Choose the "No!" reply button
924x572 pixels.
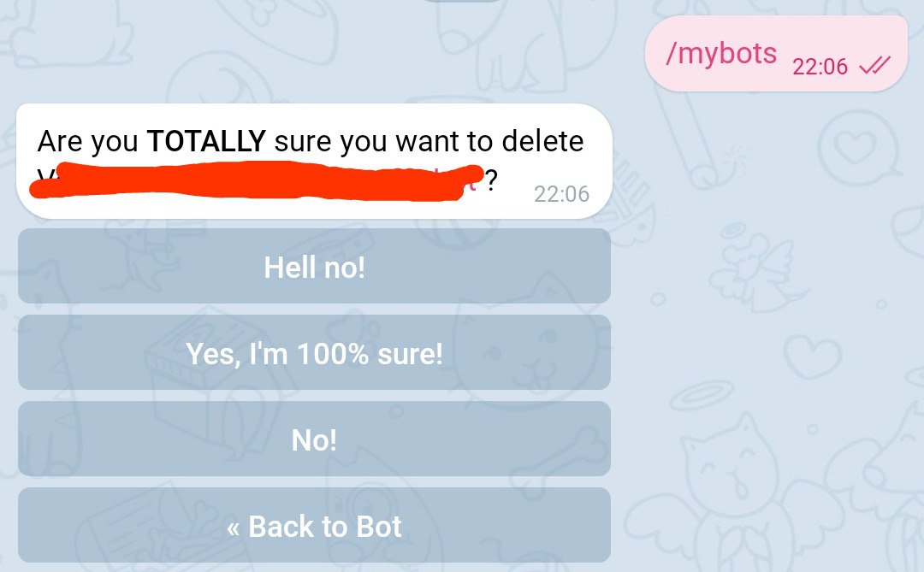[x=314, y=439]
